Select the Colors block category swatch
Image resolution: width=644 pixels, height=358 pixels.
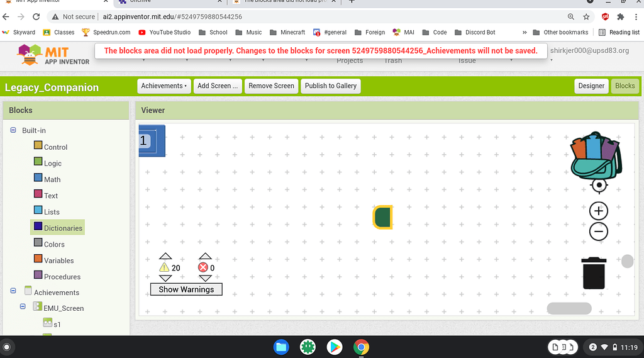click(x=38, y=243)
